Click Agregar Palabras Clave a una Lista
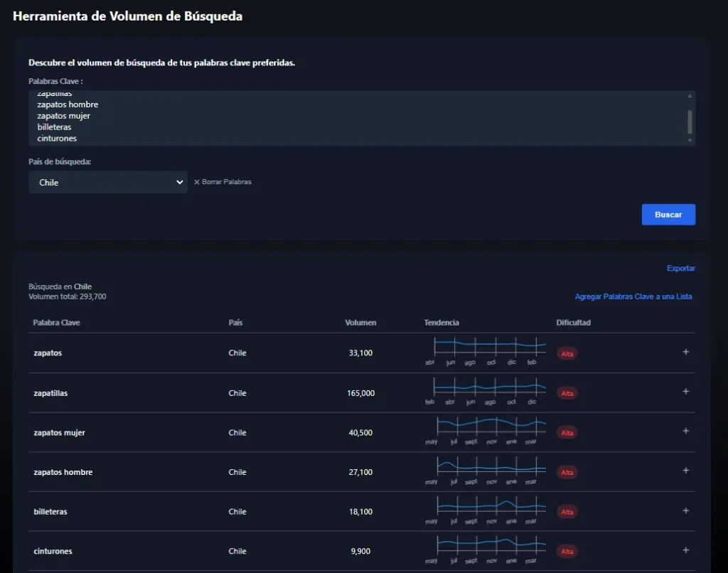Image resolution: width=728 pixels, height=573 pixels. click(x=633, y=296)
